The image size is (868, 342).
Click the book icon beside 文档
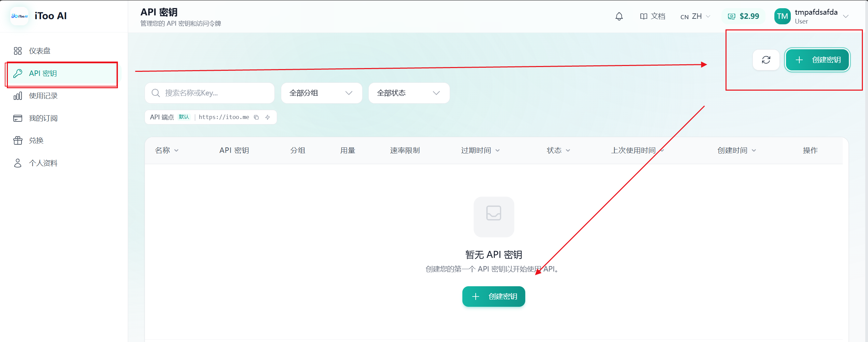(643, 16)
